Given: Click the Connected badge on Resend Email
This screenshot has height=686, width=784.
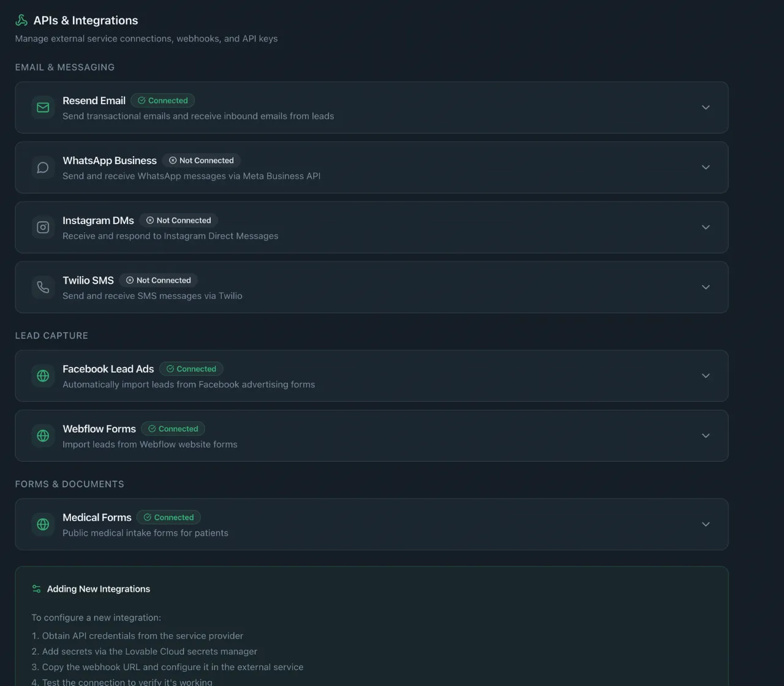Looking at the screenshot, I should click(162, 100).
